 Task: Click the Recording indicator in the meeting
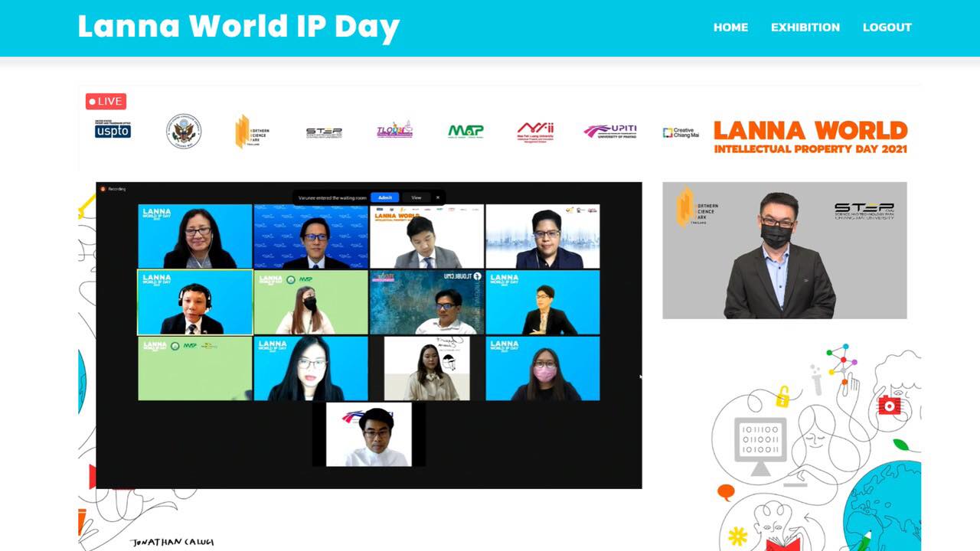point(113,189)
